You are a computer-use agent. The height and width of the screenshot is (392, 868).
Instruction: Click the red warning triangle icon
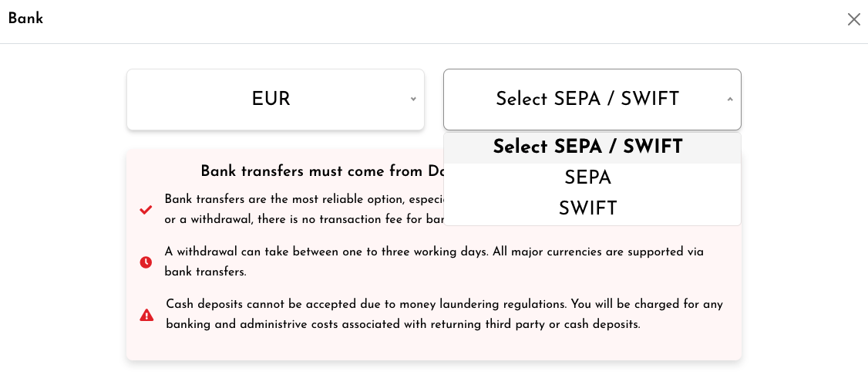(x=146, y=315)
